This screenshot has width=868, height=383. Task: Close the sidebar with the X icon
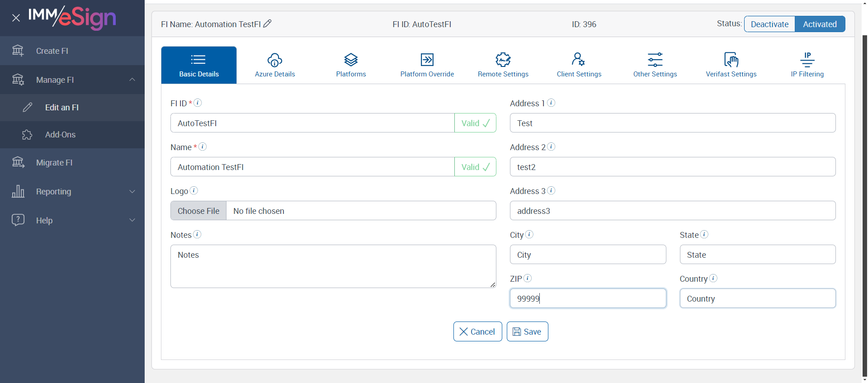tap(16, 18)
